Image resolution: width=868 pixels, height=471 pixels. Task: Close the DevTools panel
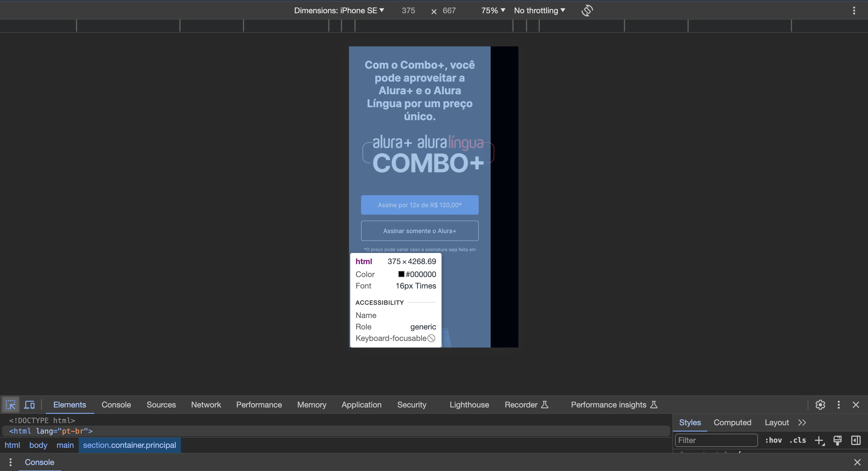856,405
